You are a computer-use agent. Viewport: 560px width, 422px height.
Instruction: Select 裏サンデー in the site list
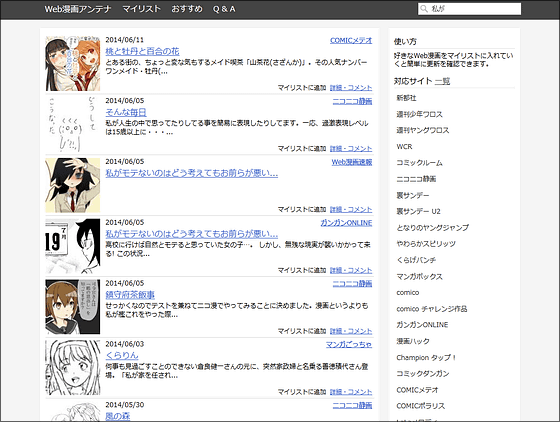pos(413,195)
